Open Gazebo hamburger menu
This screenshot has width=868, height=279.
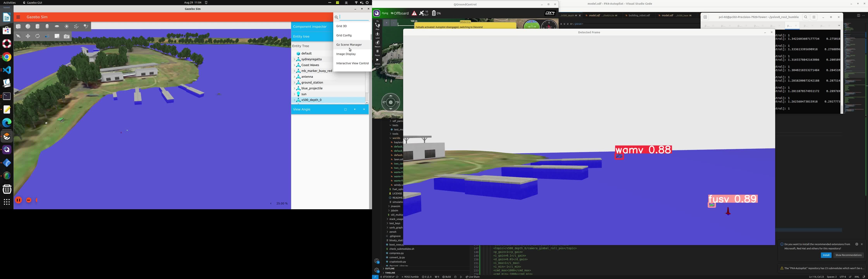point(18,17)
